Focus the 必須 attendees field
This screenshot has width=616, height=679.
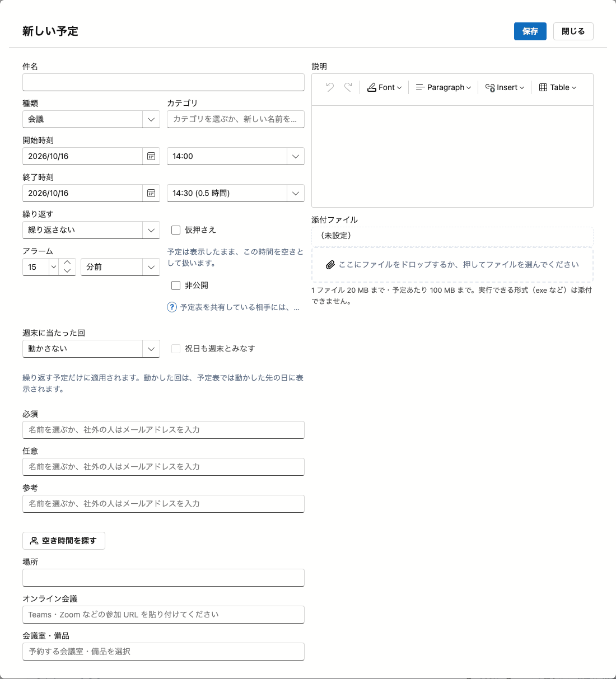point(164,430)
